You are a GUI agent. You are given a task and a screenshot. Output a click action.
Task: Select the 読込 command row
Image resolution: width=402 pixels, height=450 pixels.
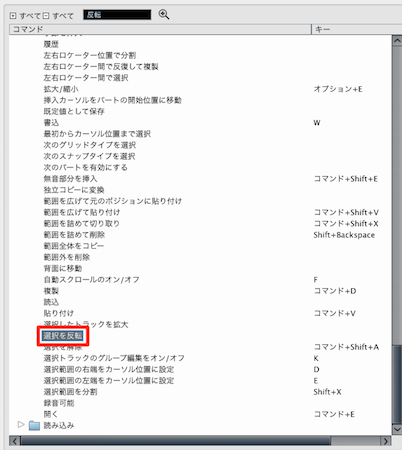coord(51,302)
